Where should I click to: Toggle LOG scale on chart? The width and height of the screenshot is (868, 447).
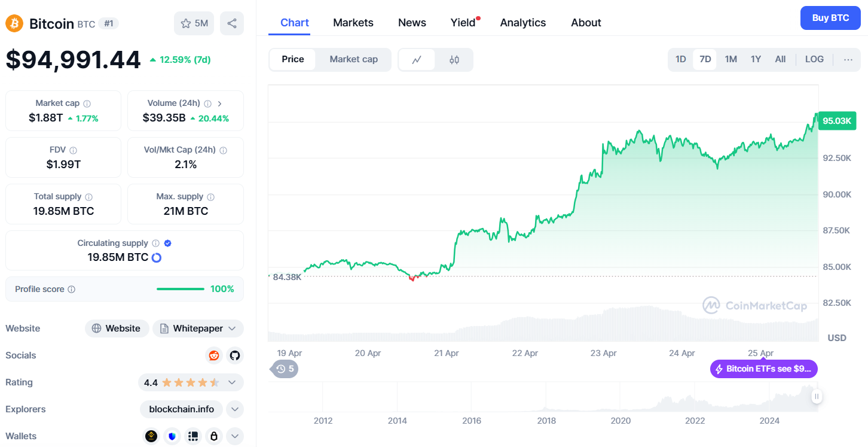coord(814,59)
